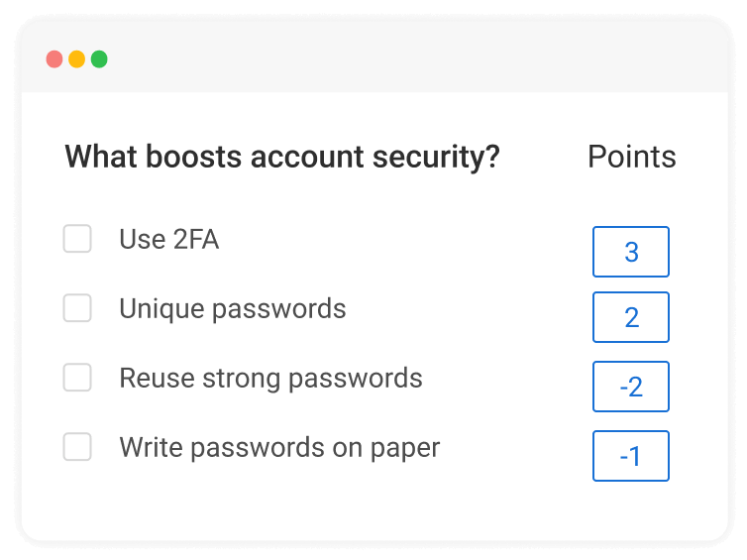Click the points box with value -1
747x560 pixels.
pos(631,456)
